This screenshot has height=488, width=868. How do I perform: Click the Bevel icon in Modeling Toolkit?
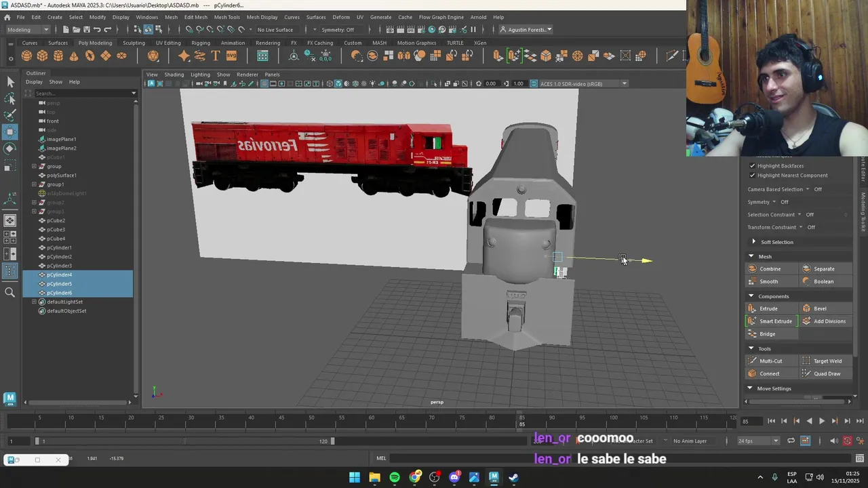click(x=806, y=308)
